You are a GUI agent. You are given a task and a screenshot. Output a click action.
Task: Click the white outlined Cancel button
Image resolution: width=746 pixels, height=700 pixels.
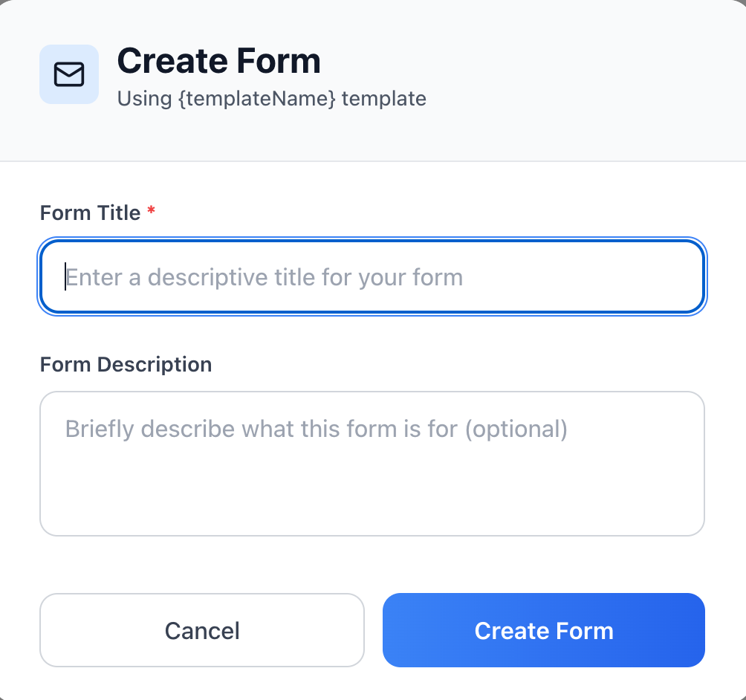tap(201, 630)
